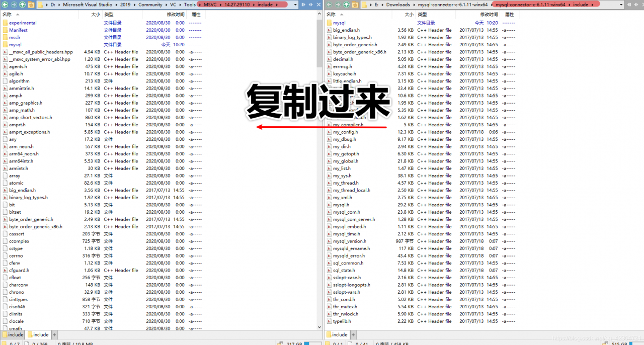Open the address bar dropdown in the left pane
Screen dimensions: 644x345
pyautogui.click(x=296, y=4)
